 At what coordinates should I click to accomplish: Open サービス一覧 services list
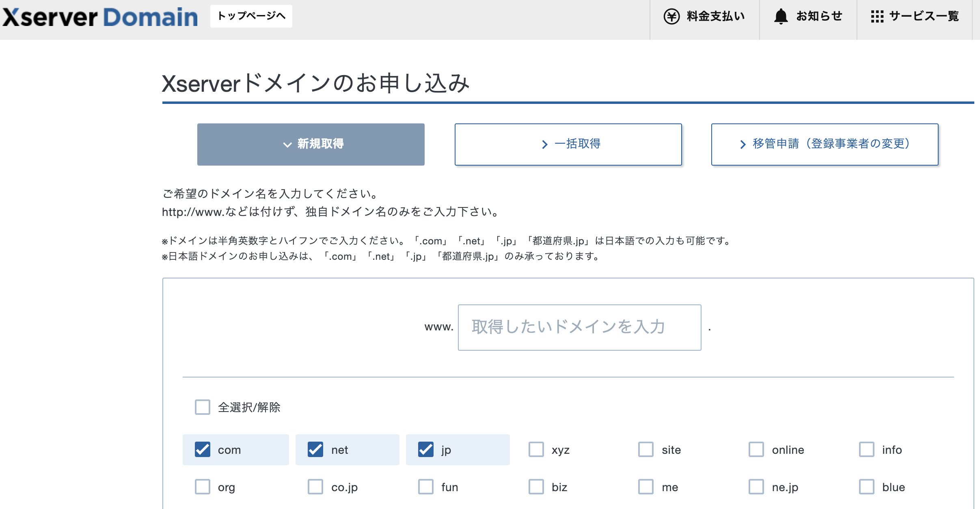point(924,17)
